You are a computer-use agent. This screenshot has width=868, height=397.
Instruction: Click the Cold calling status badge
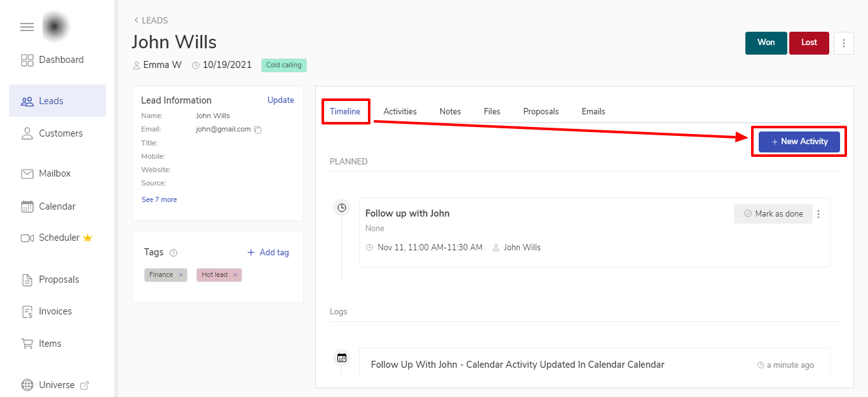pos(283,65)
